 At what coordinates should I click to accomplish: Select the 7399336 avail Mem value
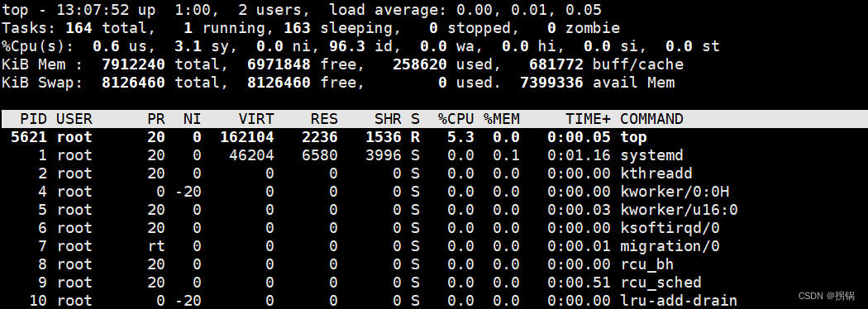pos(552,83)
